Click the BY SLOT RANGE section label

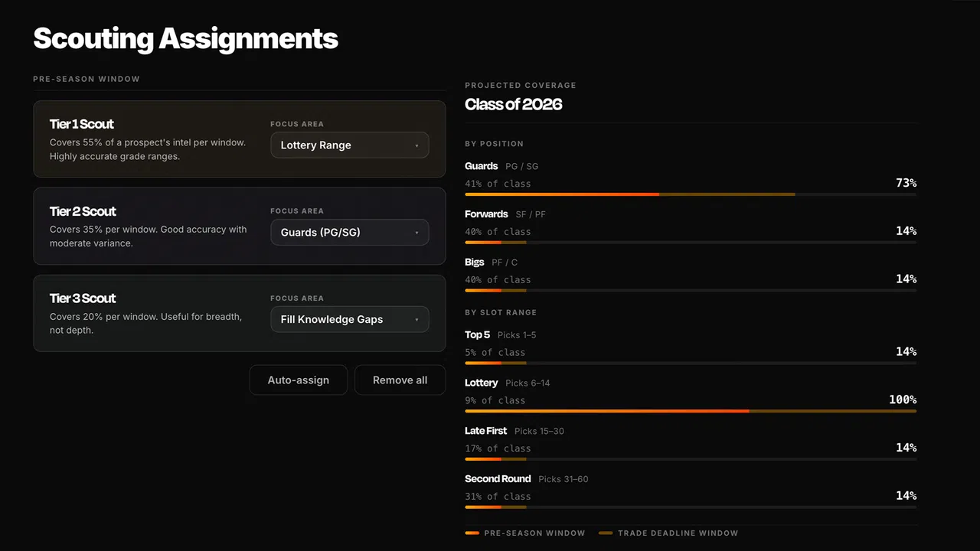[x=501, y=312]
